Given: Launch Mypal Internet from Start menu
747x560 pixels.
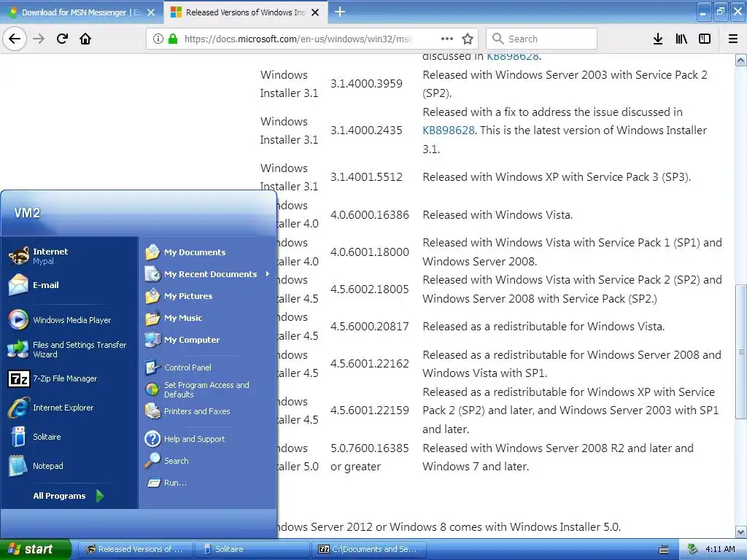Looking at the screenshot, I should tap(69, 256).
